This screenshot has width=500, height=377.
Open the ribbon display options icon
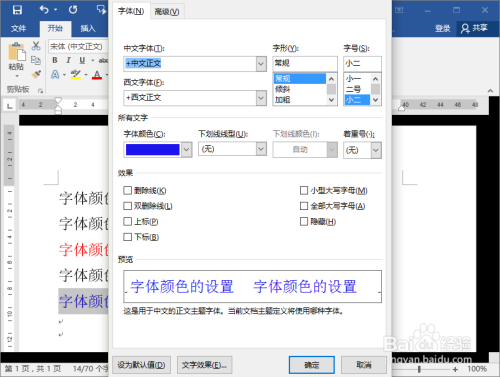[x=399, y=10]
